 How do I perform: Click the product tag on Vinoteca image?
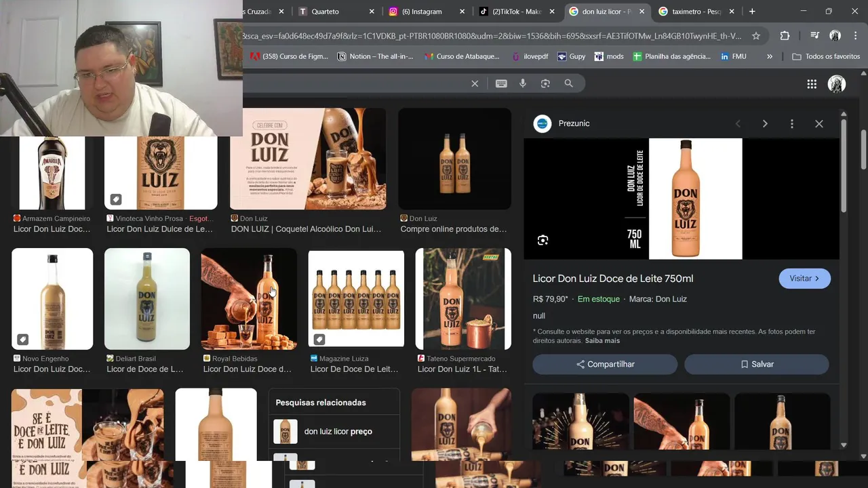[116, 199]
